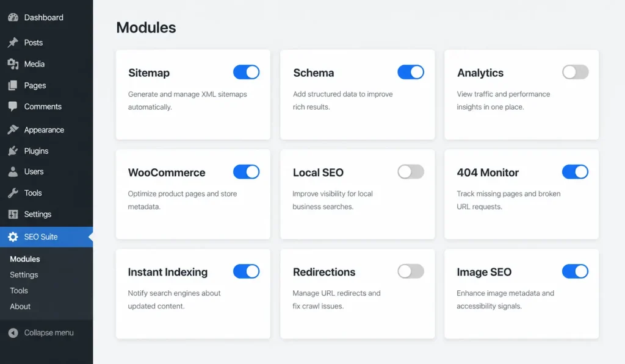The image size is (625, 364).
Task: Turn off the Image SEO toggle
Action: (x=575, y=271)
